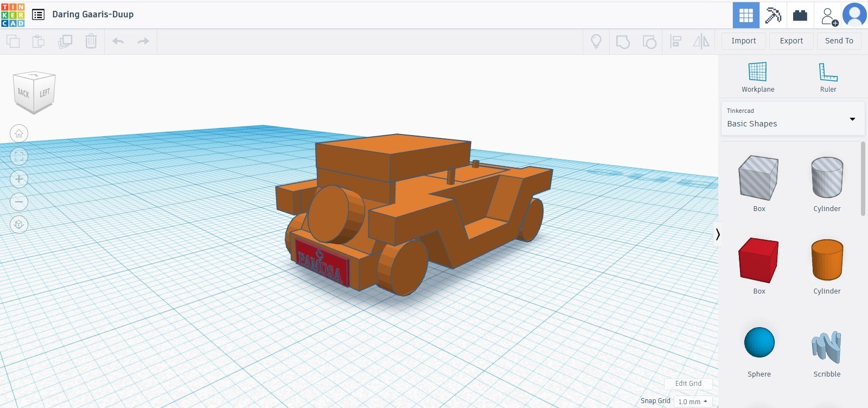Viewport: 868px width, 408px height.
Task: Click the LEFT face of view cube
Action: 44,92
